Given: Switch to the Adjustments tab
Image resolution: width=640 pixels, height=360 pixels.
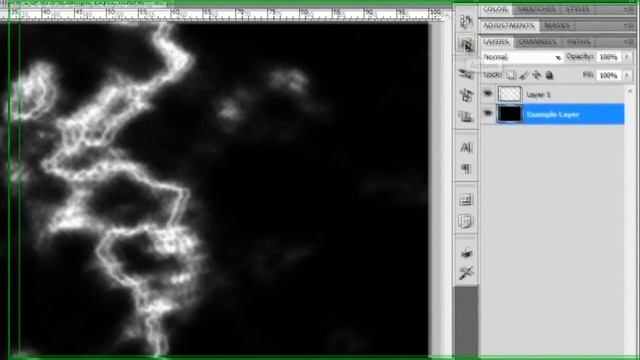Looking at the screenshot, I should (x=509, y=26).
